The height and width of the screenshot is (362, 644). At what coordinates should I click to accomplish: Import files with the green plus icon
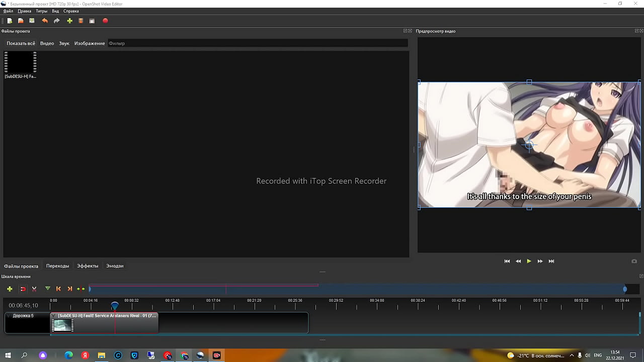tap(69, 21)
